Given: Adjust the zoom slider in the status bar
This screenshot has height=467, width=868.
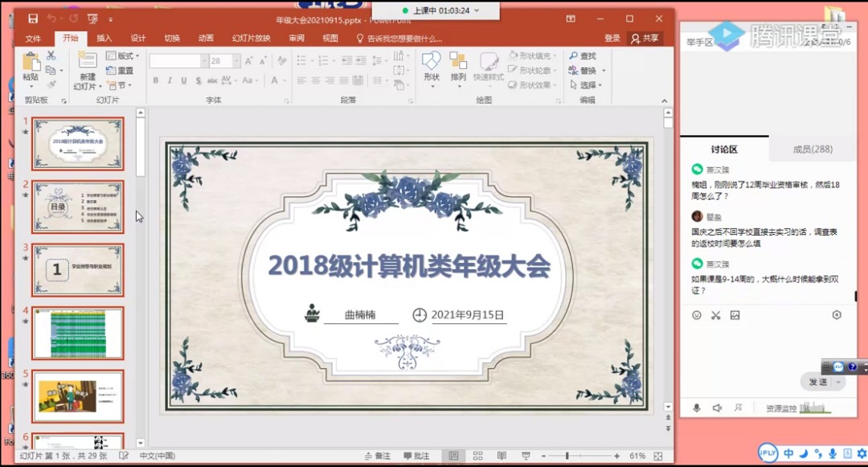Looking at the screenshot, I should pos(567,456).
